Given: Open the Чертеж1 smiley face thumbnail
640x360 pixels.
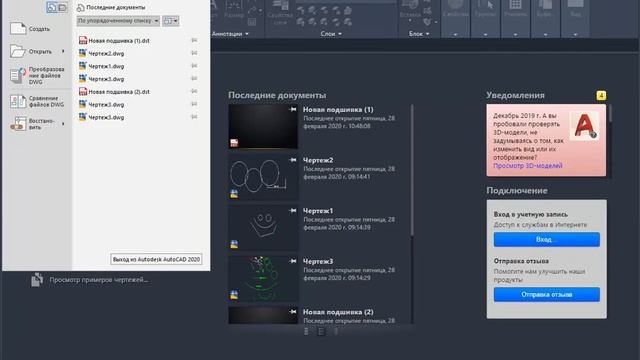Looking at the screenshot, I should [x=263, y=228].
